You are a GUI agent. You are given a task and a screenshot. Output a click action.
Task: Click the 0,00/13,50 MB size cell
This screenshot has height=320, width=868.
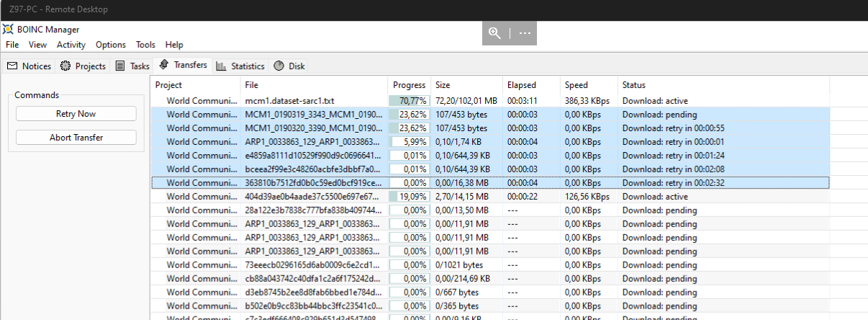pos(464,210)
